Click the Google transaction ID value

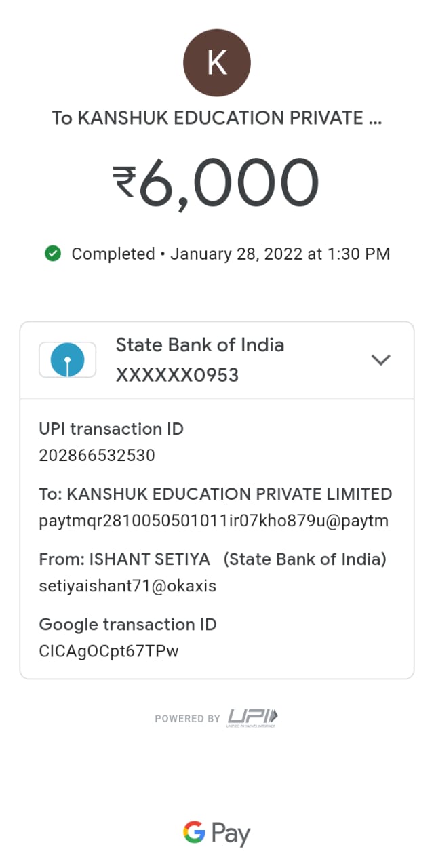[x=109, y=651]
